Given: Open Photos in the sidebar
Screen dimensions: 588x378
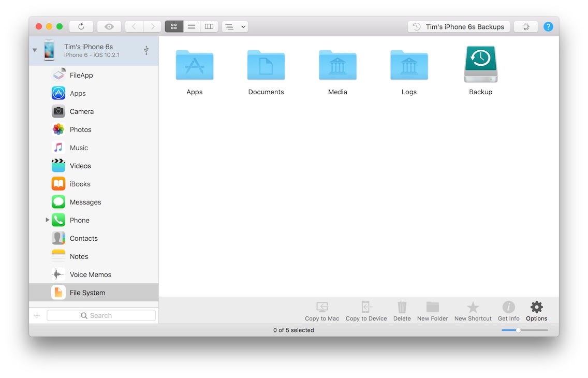Looking at the screenshot, I should [x=94, y=129].
